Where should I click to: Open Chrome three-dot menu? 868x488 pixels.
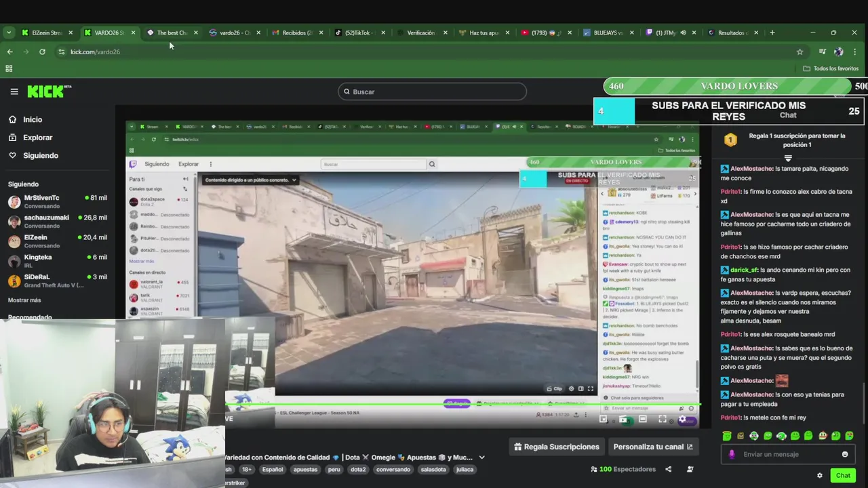[854, 52]
